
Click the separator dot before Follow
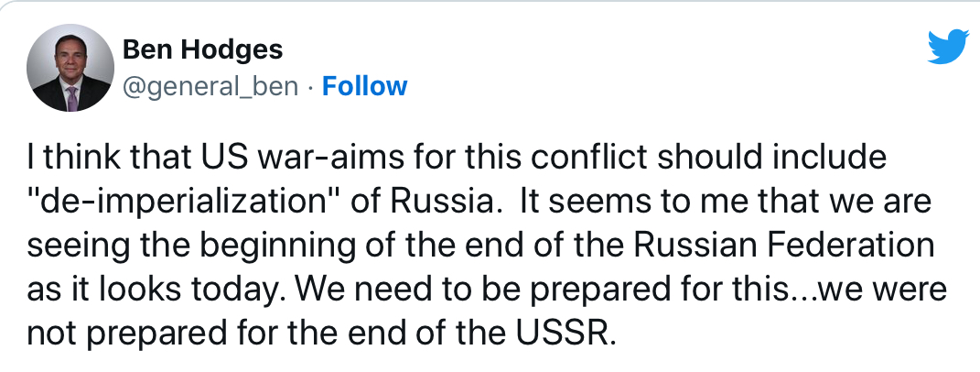[x=310, y=87]
